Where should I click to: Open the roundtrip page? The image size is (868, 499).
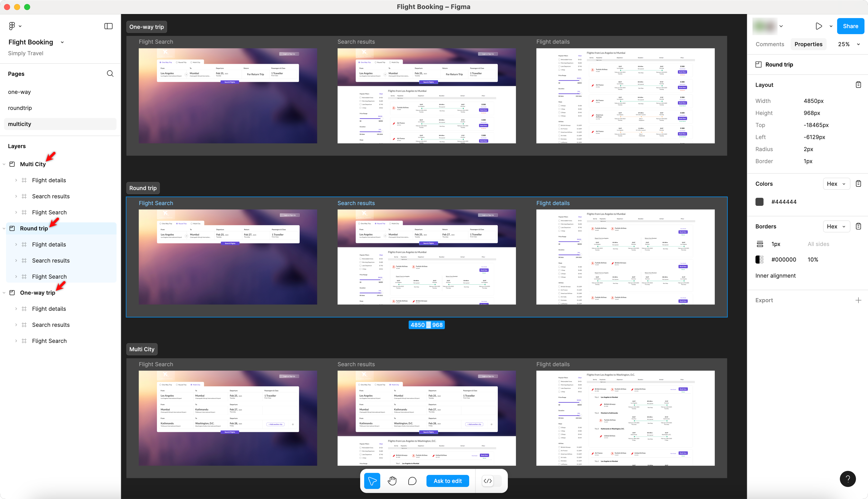pyautogui.click(x=20, y=108)
